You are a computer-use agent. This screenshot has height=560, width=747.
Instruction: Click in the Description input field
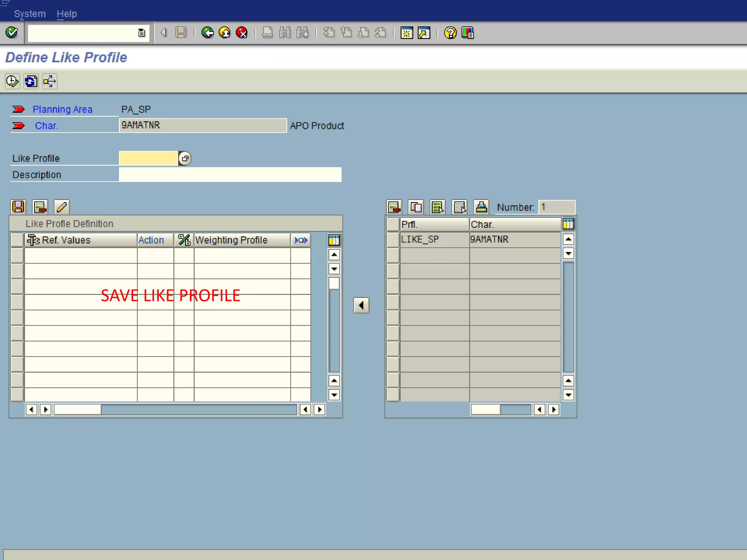230,175
